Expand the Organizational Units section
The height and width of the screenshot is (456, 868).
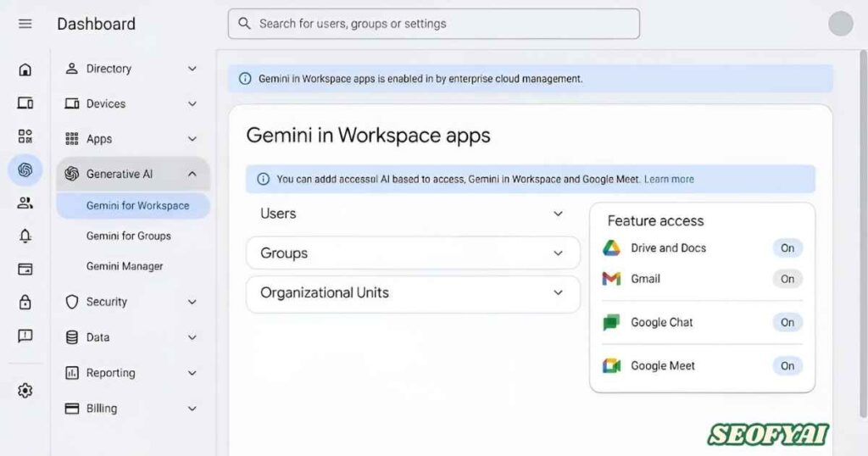pyautogui.click(x=413, y=292)
